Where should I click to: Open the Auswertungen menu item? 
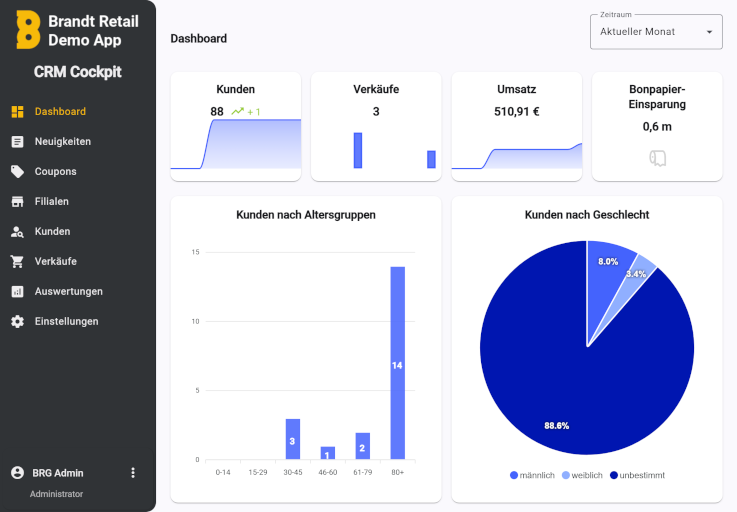coord(68,292)
